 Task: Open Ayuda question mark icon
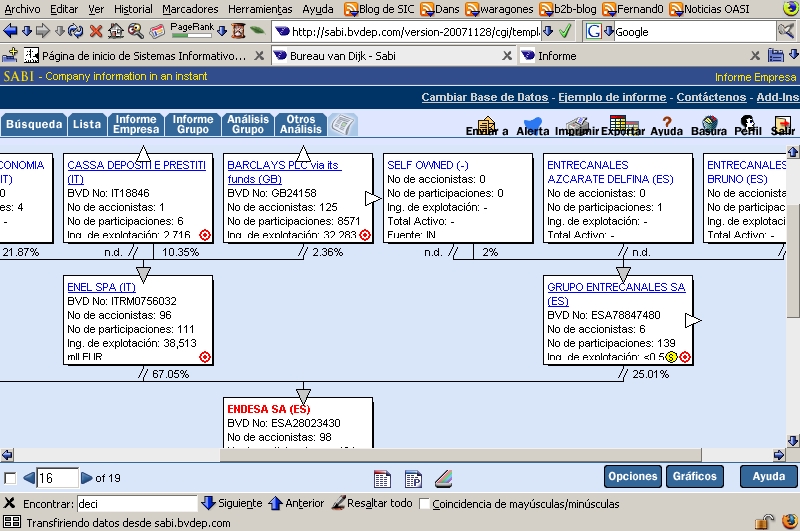(x=667, y=123)
